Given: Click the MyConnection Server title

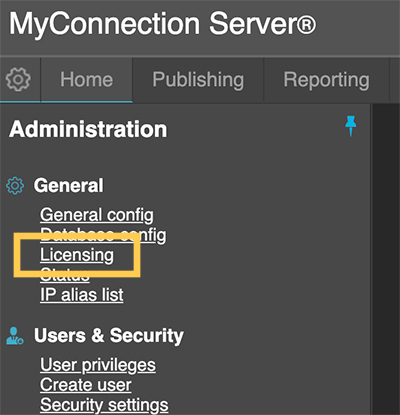Looking at the screenshot, I should pos(162,24).
